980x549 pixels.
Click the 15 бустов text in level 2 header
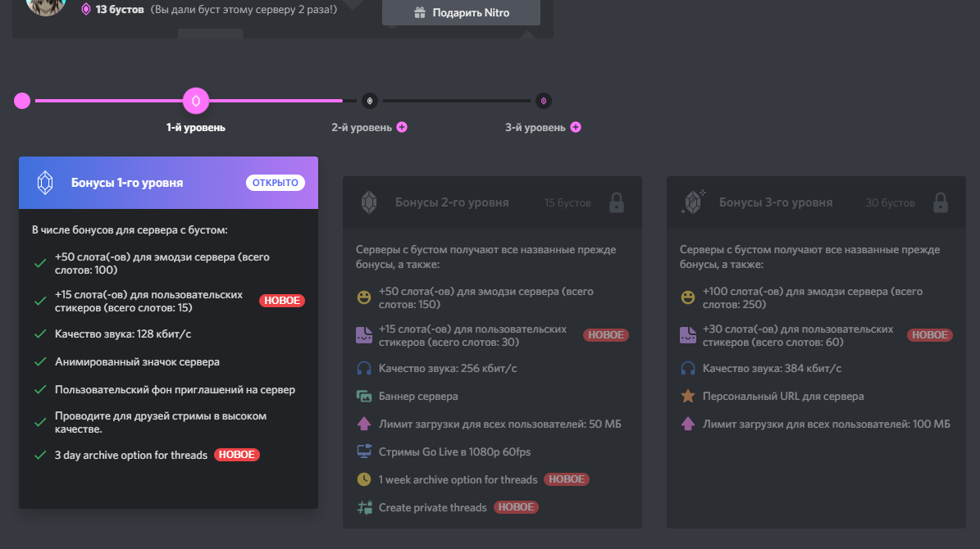(567, 203)
